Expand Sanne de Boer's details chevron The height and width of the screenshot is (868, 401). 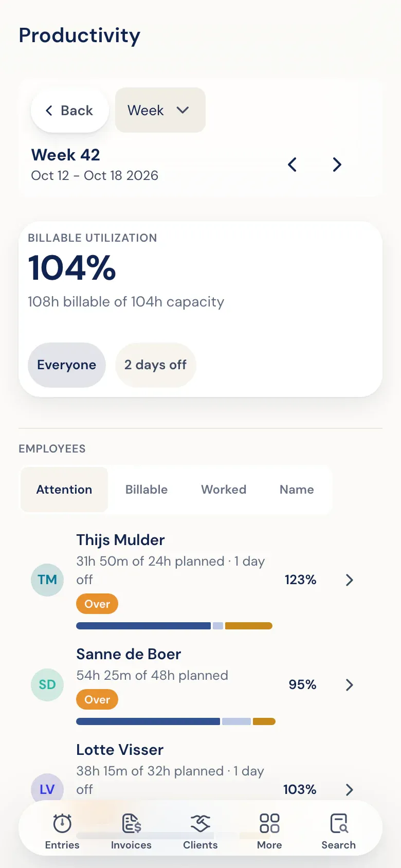350,685
